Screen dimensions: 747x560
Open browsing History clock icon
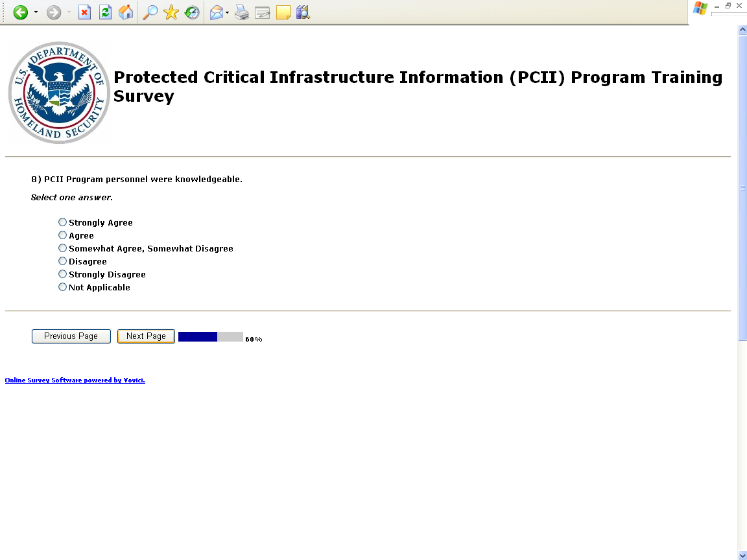192,12
